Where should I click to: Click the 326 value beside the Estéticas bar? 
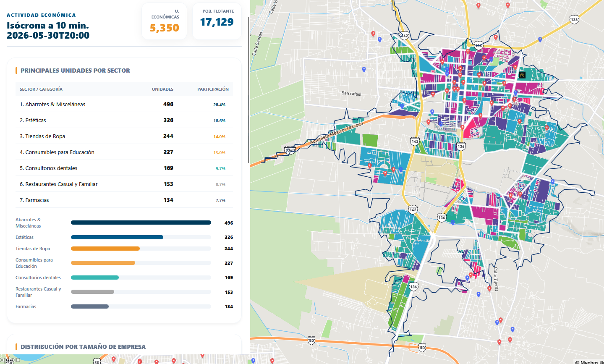pos(229,237)
